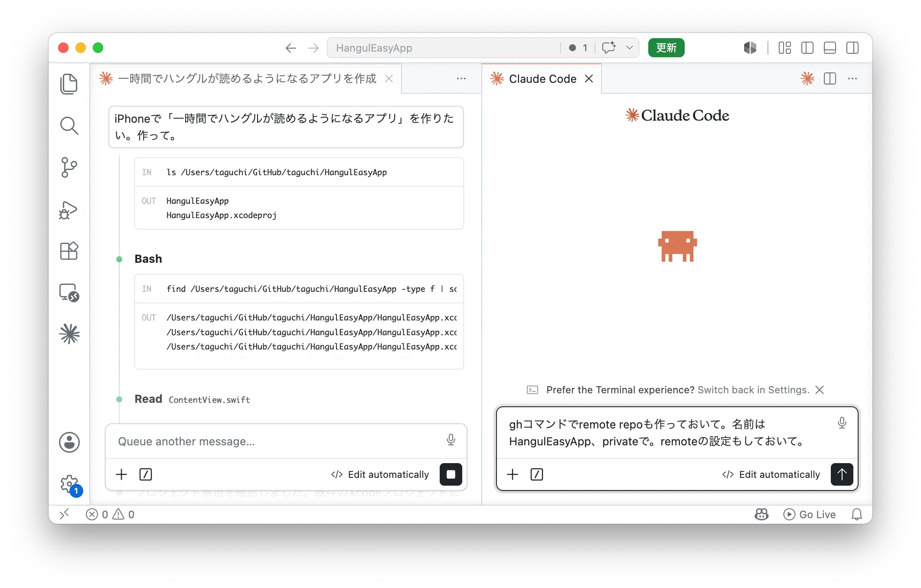Click the iPhone ハングル user prompt message
Image resolution: width=921 pixels, height=588 pixels.
pyautogui.click(x=286, y=127)
